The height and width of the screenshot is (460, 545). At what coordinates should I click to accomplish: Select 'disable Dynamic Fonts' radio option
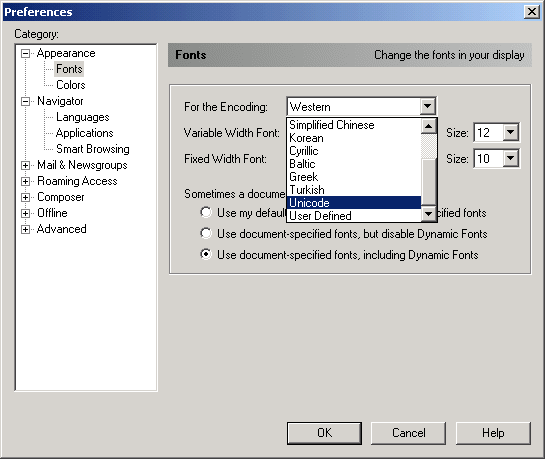[206, 233]
